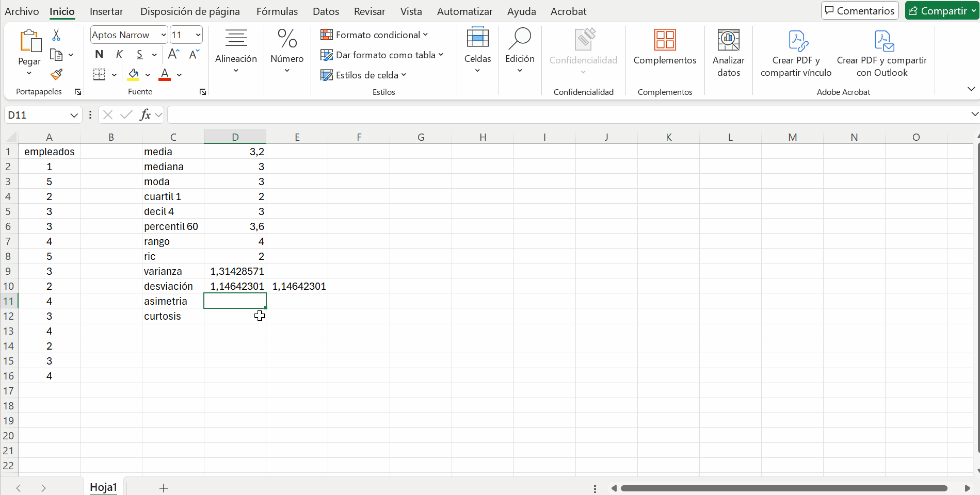Click the Cut scissors icon

[x=56, y=35]
